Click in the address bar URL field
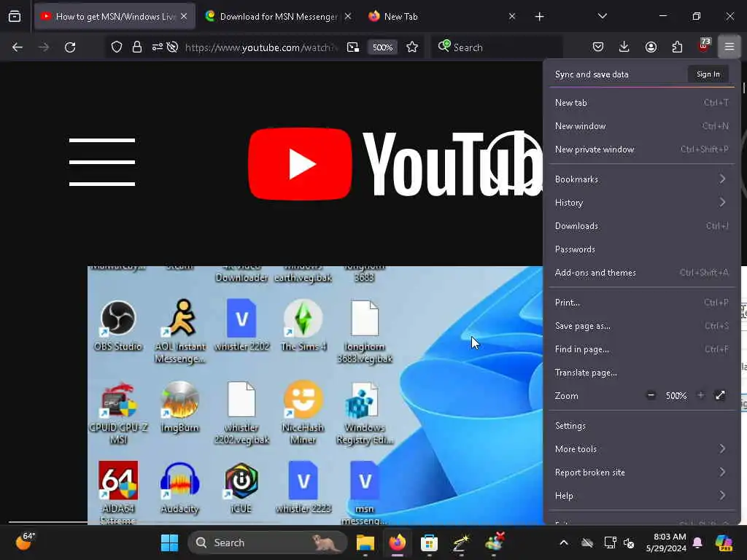The width and height of the screenshot is (747, 560). 260,47
